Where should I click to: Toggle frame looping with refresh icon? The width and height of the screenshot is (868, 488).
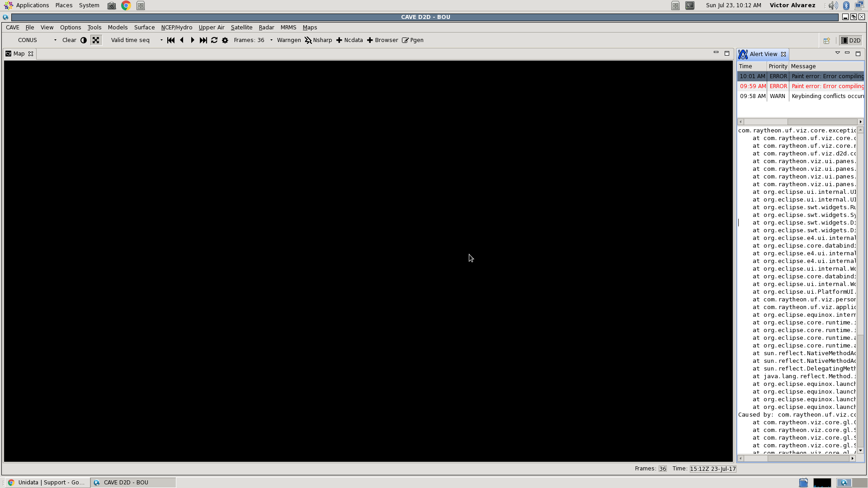[214, 40]
